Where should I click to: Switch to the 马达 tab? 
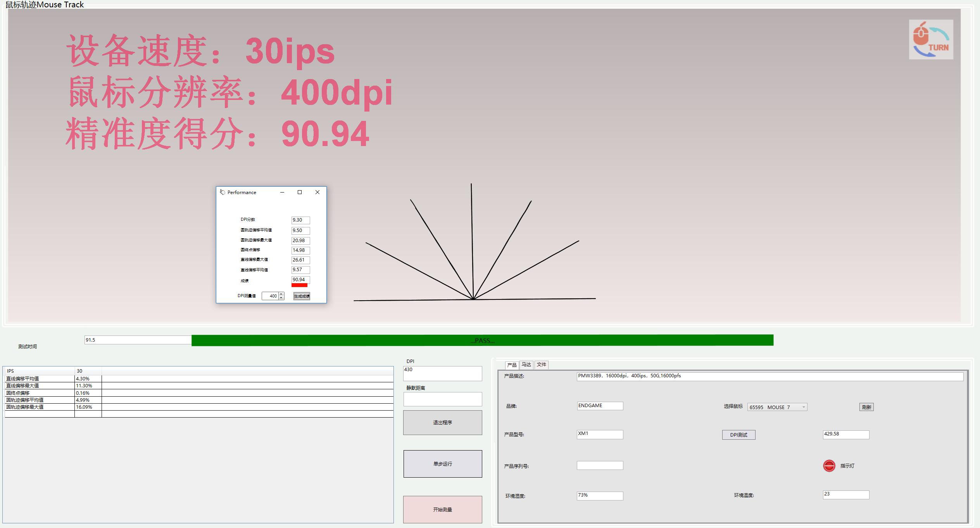526,365
